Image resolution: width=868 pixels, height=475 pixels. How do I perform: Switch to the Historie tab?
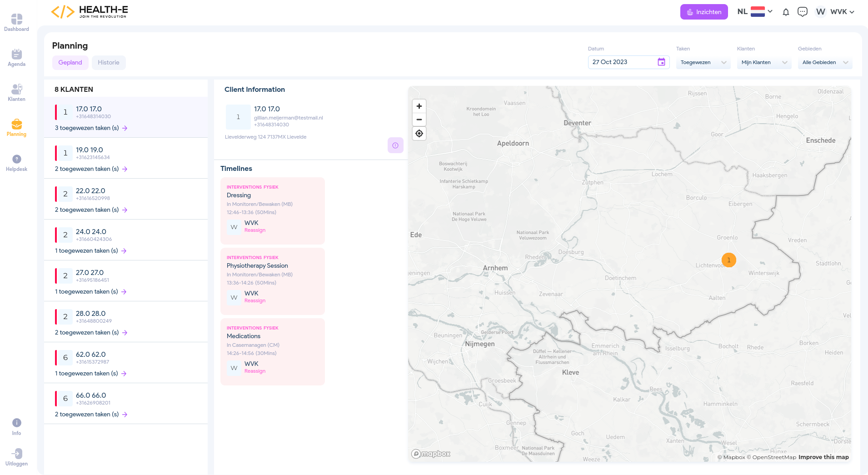click(x=109, y=63)
